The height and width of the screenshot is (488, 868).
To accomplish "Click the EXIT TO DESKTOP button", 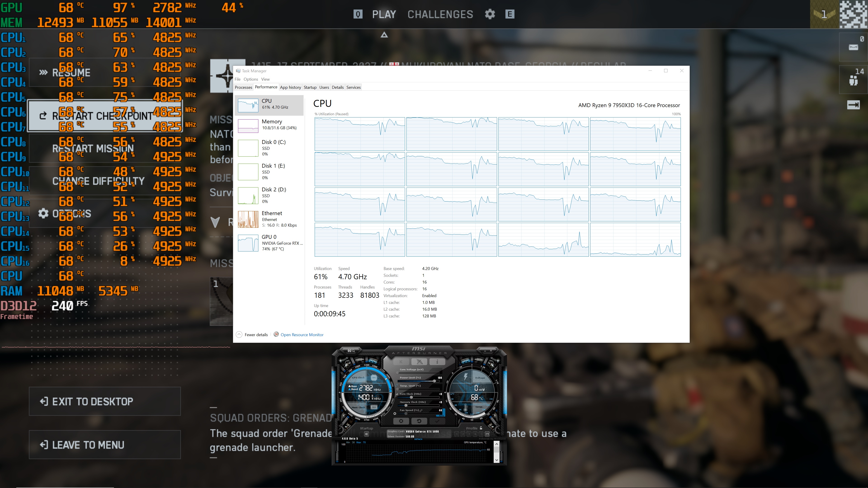I will click(105, 401).
